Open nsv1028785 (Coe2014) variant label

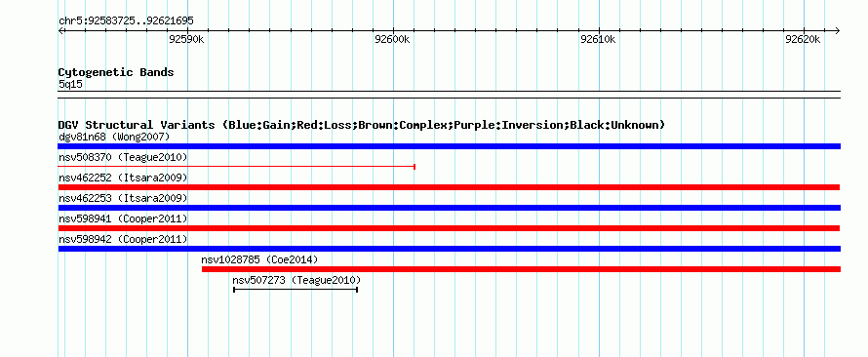point(259,259)
